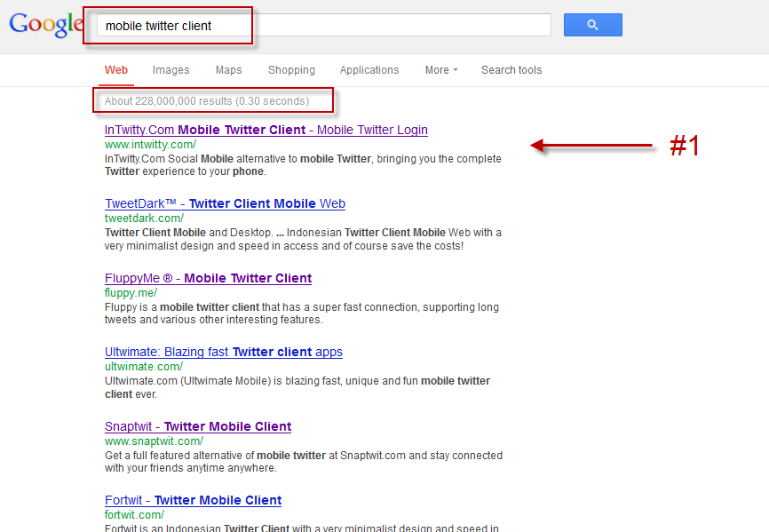
Task: Click the Ultwimate.com (Ultwimate Mobile) snippet text
Action: (297, 387)
